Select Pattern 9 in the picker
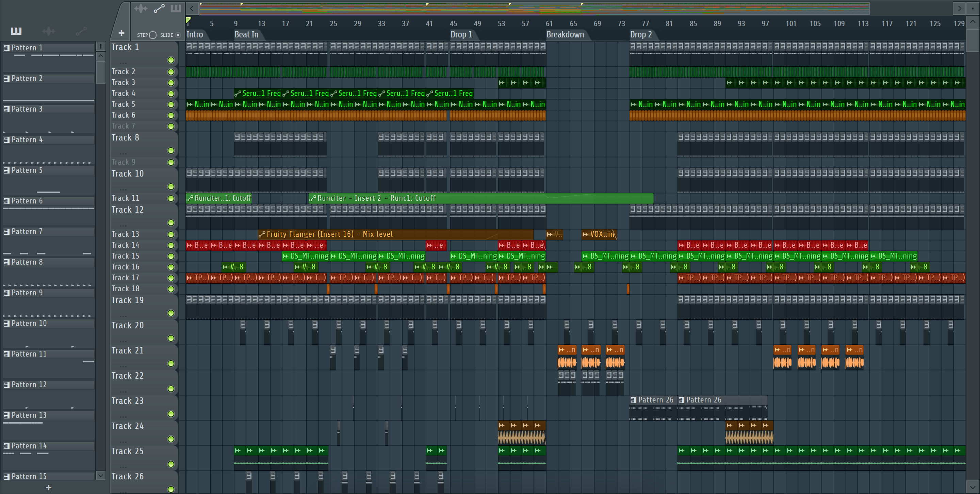This screenshot has width=980, height=494. pyautogui.click(x=48, y=293)
